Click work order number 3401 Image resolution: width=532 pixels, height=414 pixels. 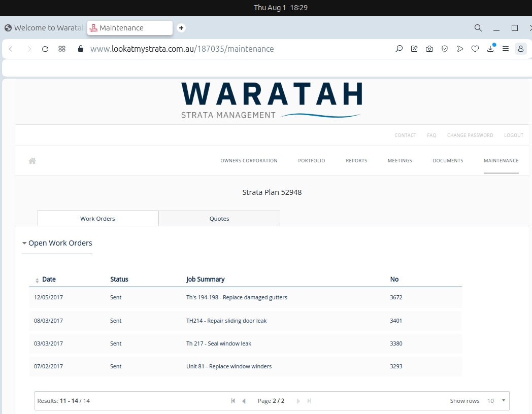396,321
